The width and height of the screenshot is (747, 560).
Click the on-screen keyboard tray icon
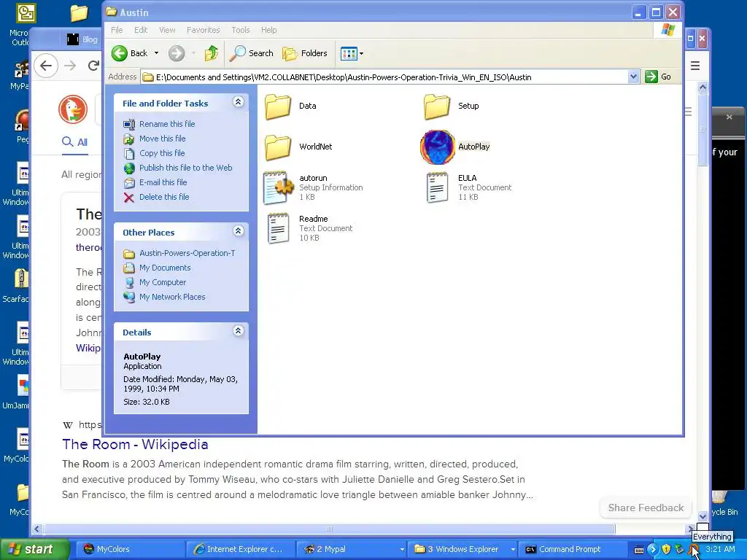[639, 550]
